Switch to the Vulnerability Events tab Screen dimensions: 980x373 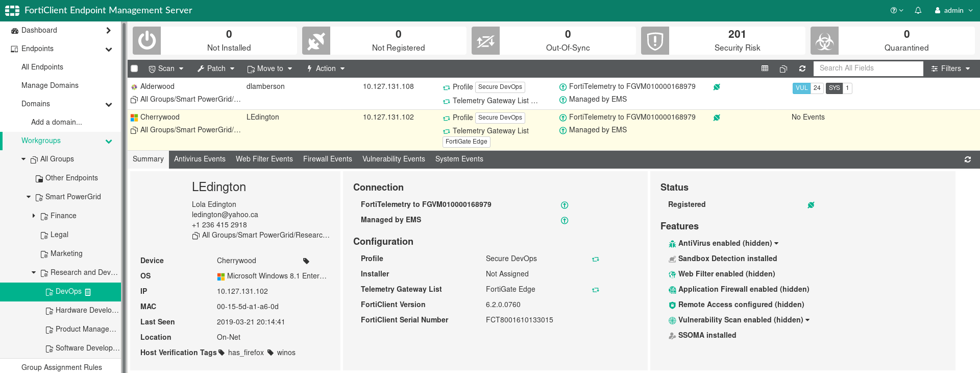click(x=394, y=159)
